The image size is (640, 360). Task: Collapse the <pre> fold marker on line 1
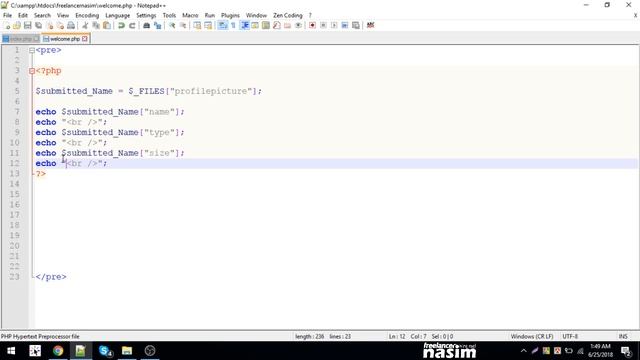point(32,51)
